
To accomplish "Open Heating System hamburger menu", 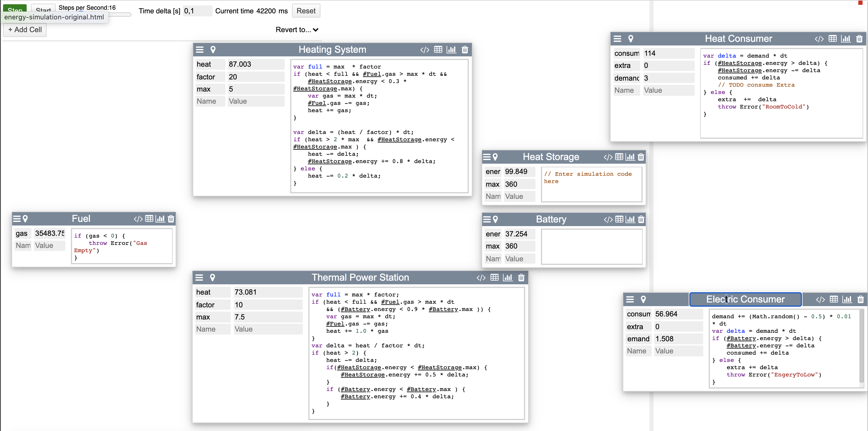I will [x=200, y=50].
